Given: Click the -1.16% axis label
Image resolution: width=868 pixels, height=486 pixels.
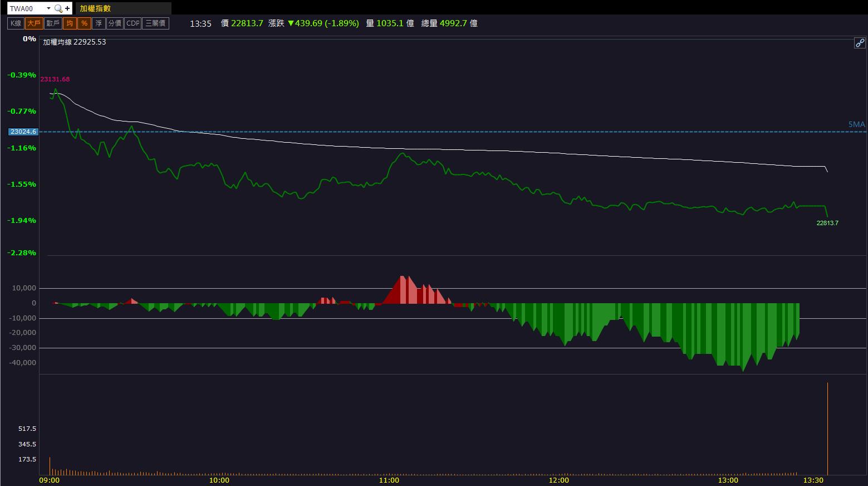Looking at the screenshot, I should [x=22, y=148].
